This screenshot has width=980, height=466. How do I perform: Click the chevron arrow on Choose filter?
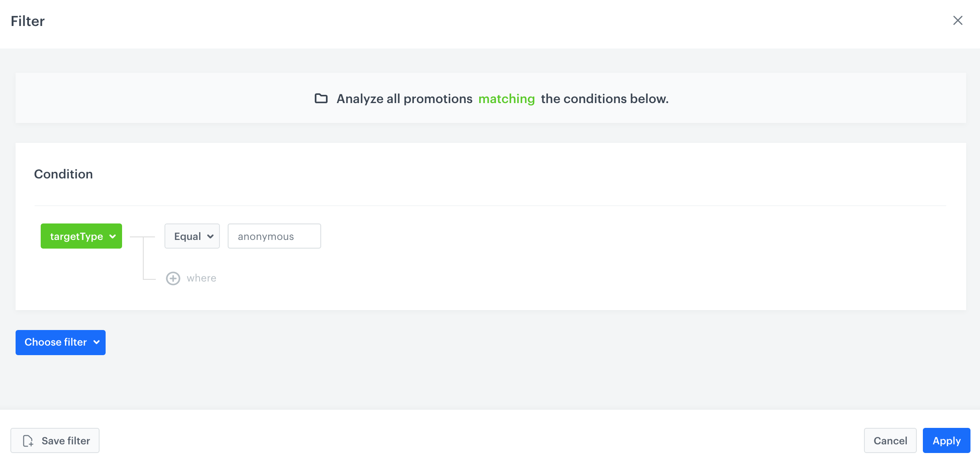[97, 342]
